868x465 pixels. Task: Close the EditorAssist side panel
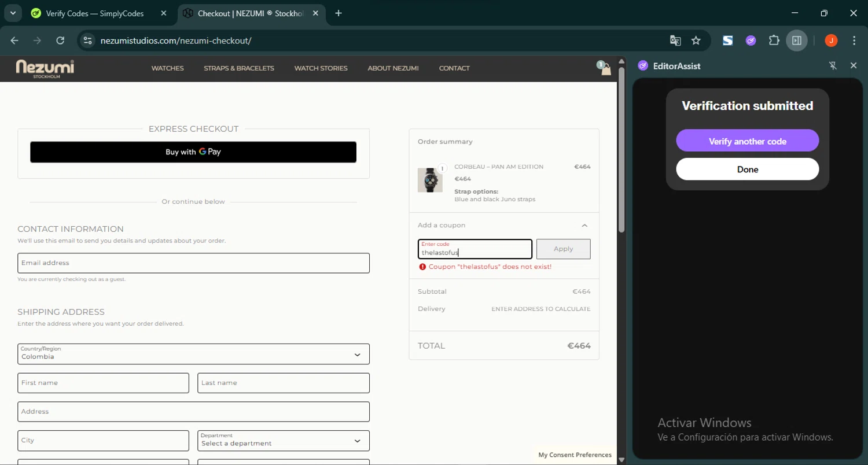click(854, 66)
